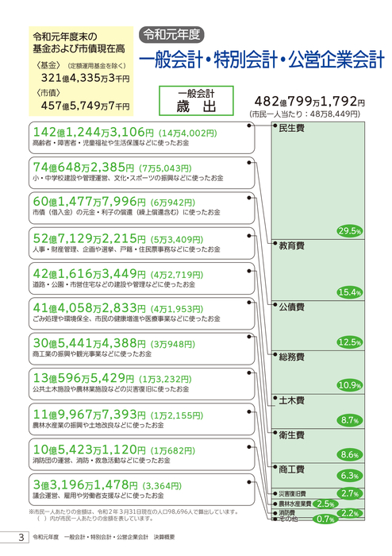Click the 民生費 label in chart

tap(292, 128)
